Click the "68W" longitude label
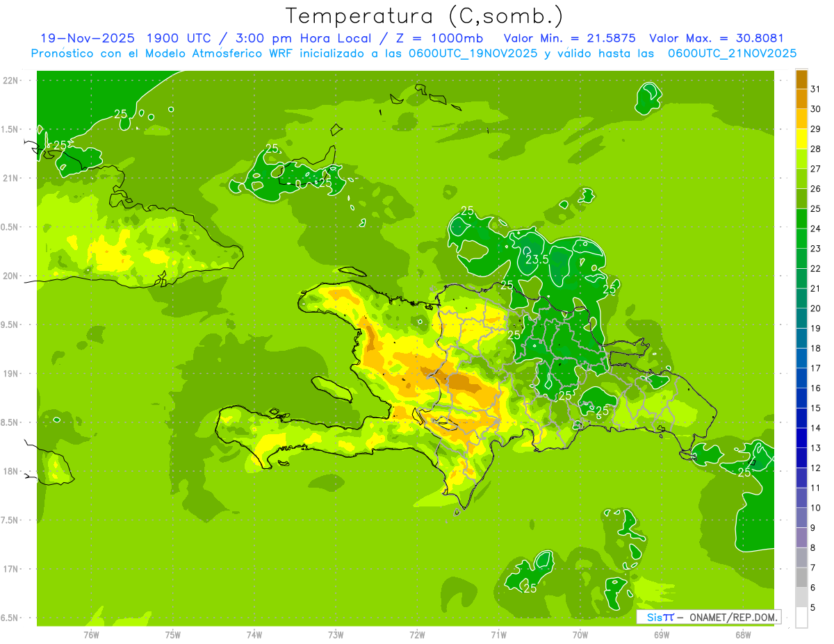Screen dimensions: 834x644 743,634
